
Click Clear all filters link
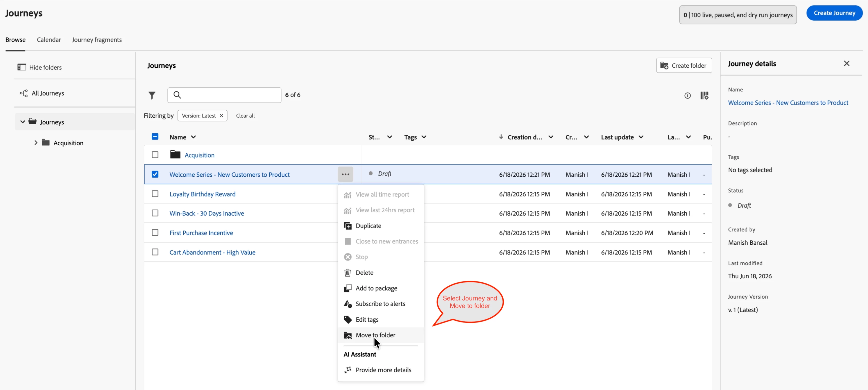[x=245, y=116]
